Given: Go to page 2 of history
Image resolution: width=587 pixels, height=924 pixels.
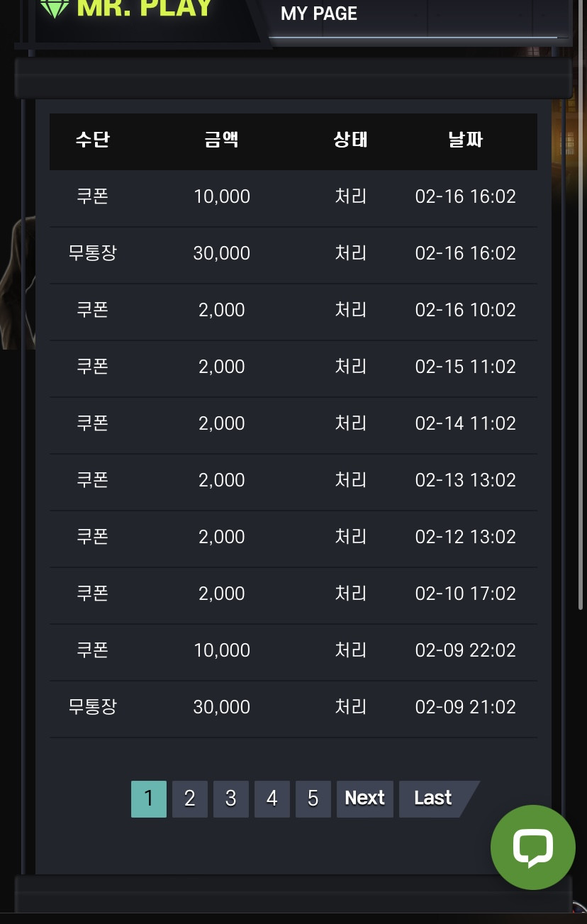Looking at the screenshot, I should [x=189, y=798].
